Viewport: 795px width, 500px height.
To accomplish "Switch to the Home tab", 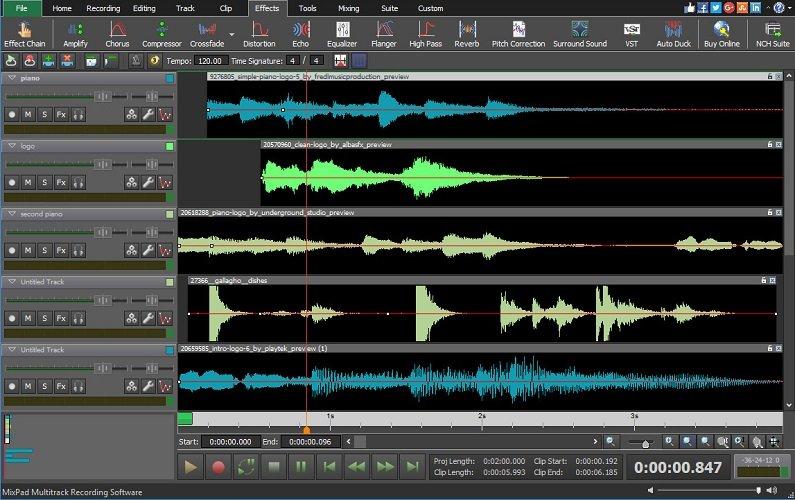I will point(62,8).
